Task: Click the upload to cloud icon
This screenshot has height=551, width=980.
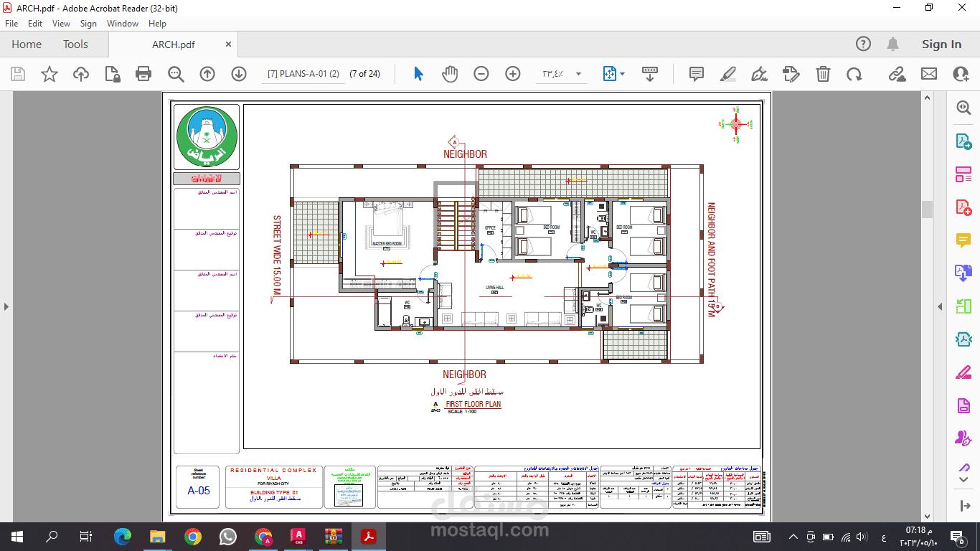Action: point(81,74)
